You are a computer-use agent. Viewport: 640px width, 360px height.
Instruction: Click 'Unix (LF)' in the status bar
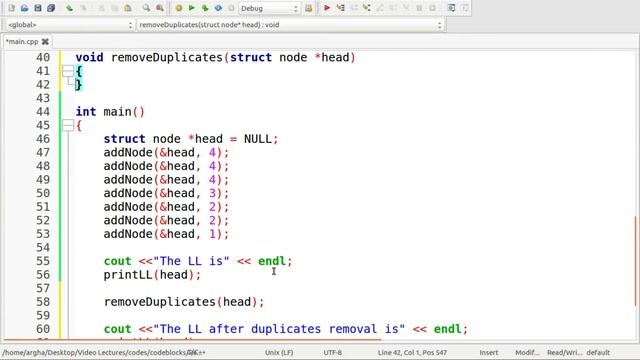click(x=279, y=352)
